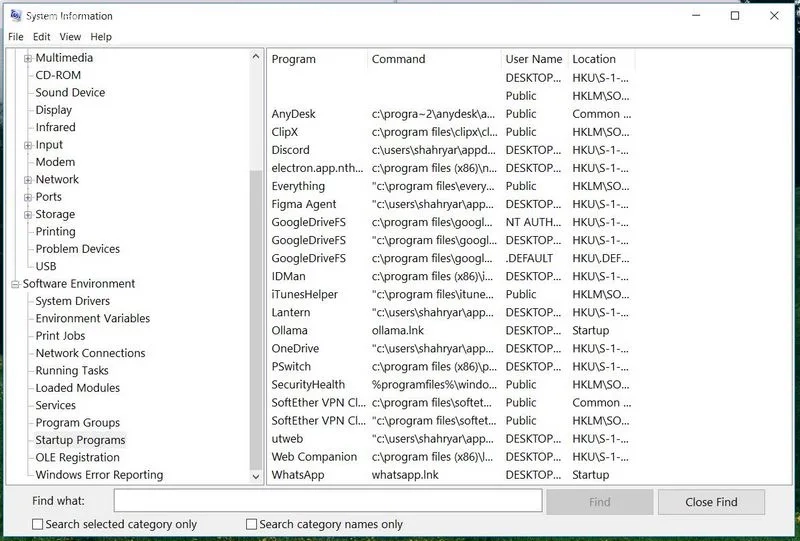Viewport: 800px width, 541px height.
Task: Click the Close Find button
Action: coord(711,502)
